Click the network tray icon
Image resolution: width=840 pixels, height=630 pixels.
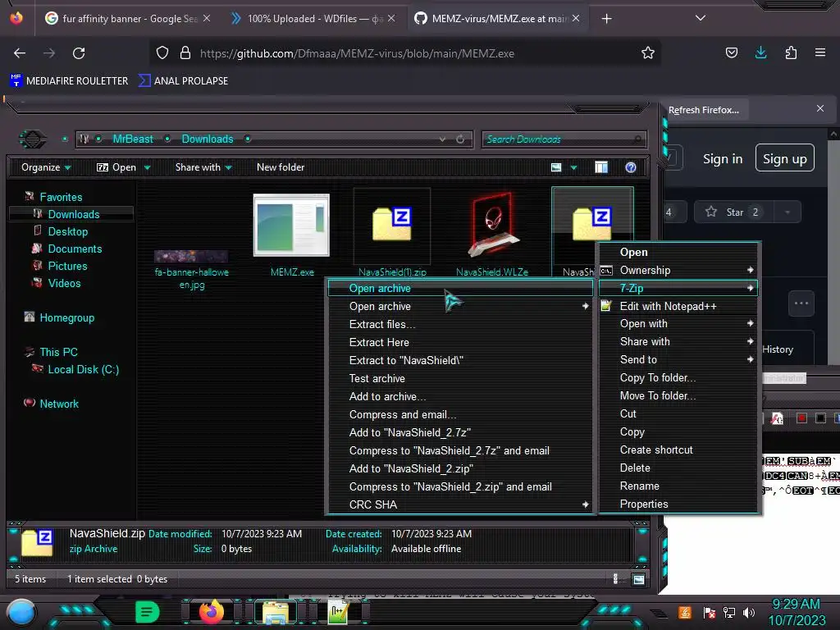tap(729, 612)
